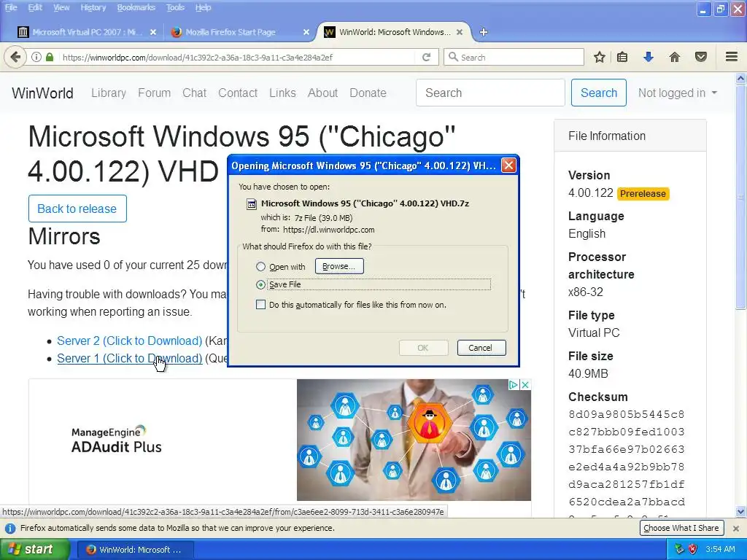Click the network tray icon in taskbar
Viewport: 747px width, 560px height.
[x=680, y=549]
